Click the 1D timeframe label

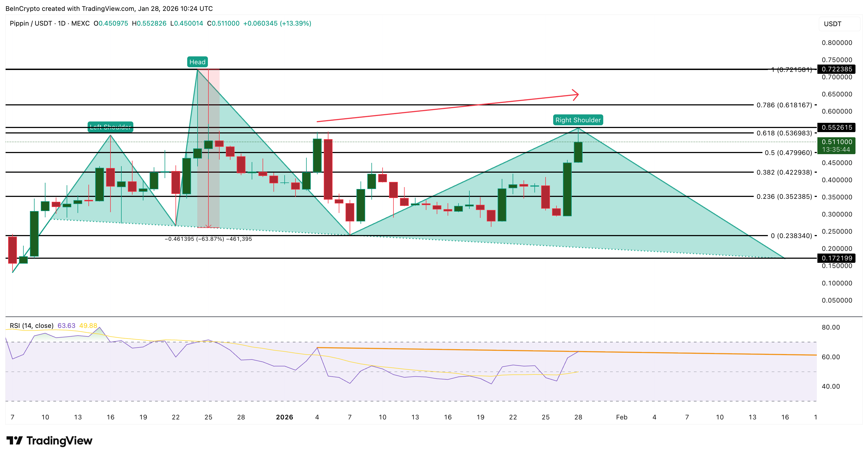point(63,23)
